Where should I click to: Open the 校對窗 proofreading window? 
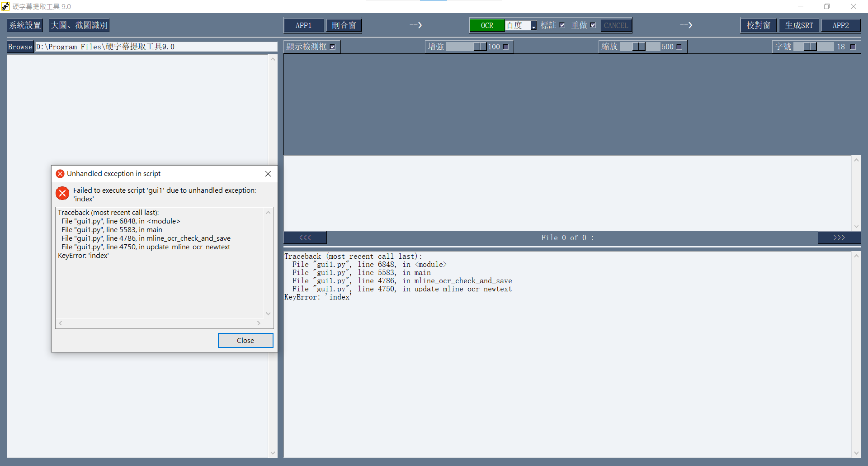(759, 25)
